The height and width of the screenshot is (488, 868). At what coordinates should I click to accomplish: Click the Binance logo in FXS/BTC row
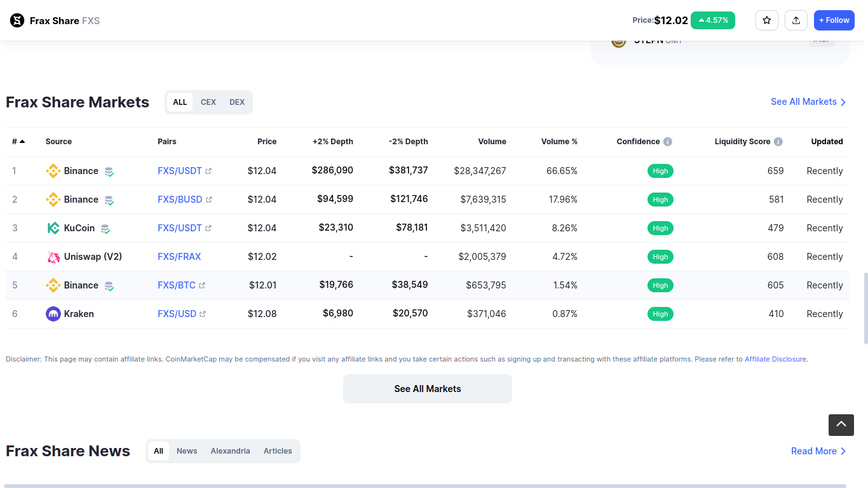coord(53,285)
